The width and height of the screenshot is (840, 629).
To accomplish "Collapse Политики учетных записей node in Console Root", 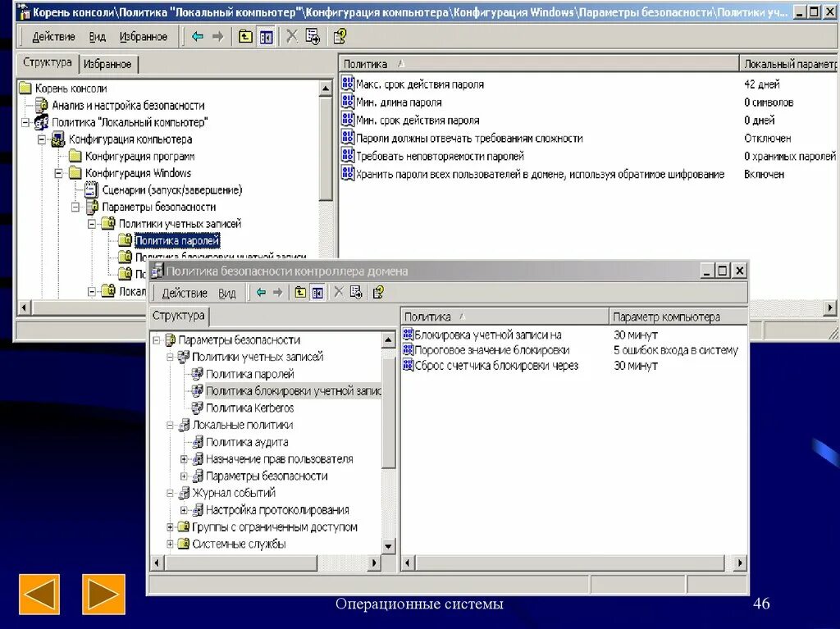I will click(x=92, y=224).
